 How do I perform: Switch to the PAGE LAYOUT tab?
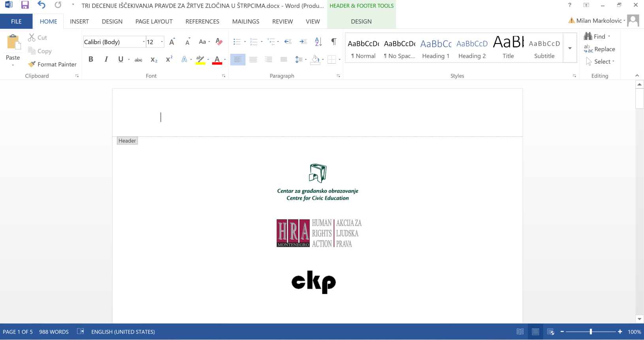coord(154,21)
